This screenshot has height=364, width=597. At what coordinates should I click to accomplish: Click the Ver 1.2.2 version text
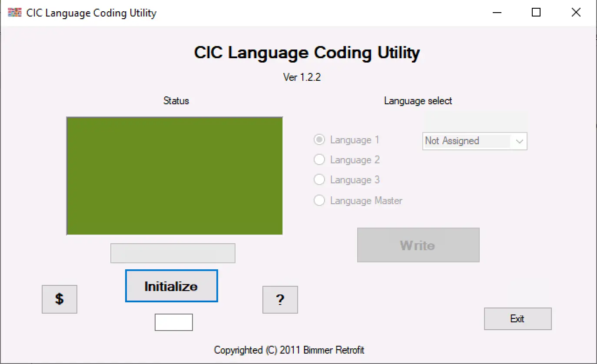tap(302, 77)
